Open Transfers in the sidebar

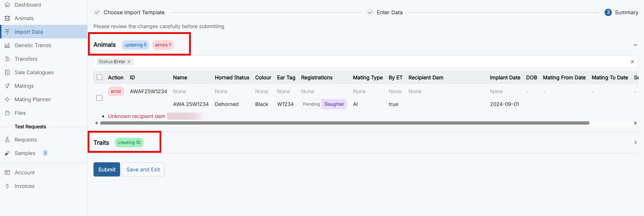click(26, 59)
